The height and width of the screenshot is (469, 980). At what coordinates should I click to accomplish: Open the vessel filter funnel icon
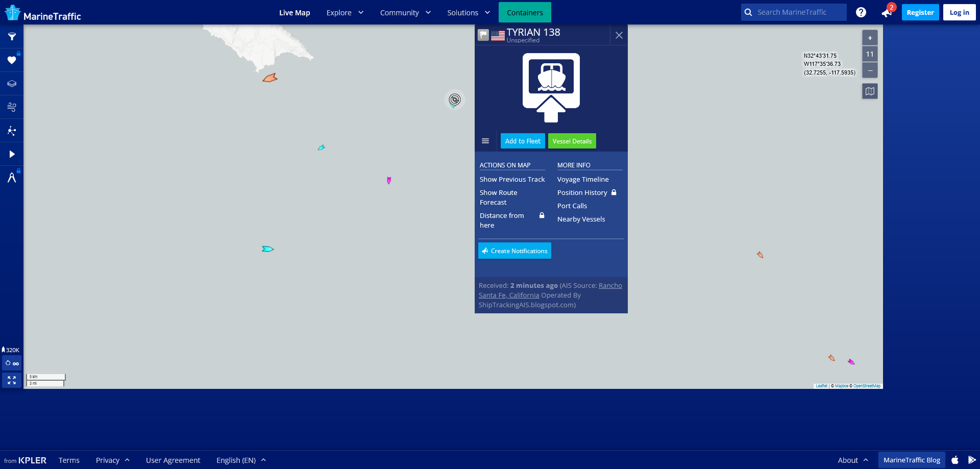tap(12, 37)
